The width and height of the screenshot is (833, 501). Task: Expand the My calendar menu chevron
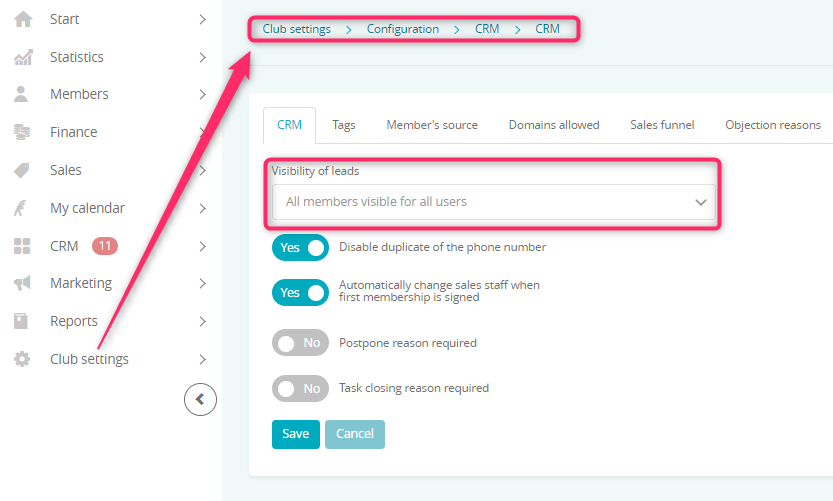[x=202, y=208]
